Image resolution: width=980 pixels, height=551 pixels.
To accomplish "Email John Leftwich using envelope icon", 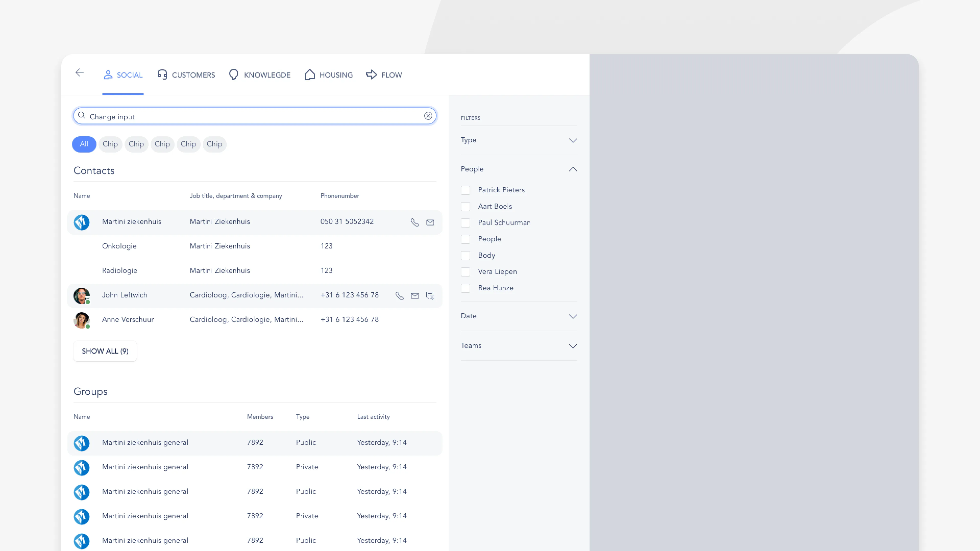I will coord(415,295).
